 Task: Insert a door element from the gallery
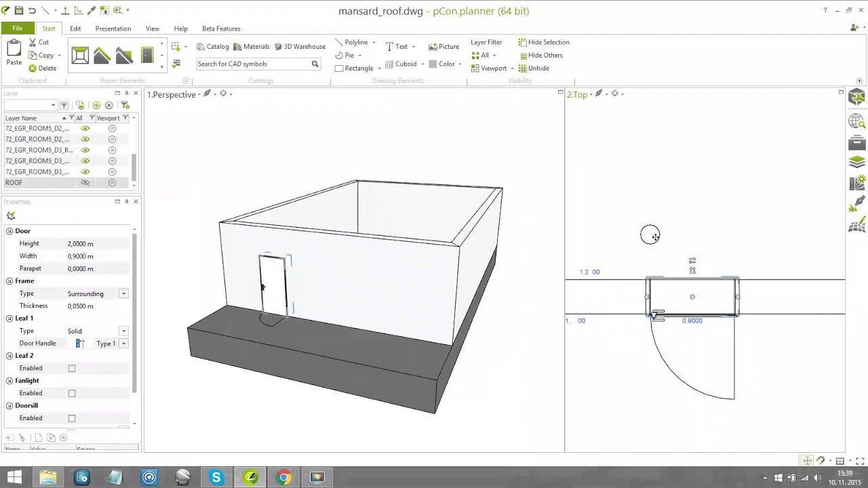pyautogui.click(x=146, y=56)
